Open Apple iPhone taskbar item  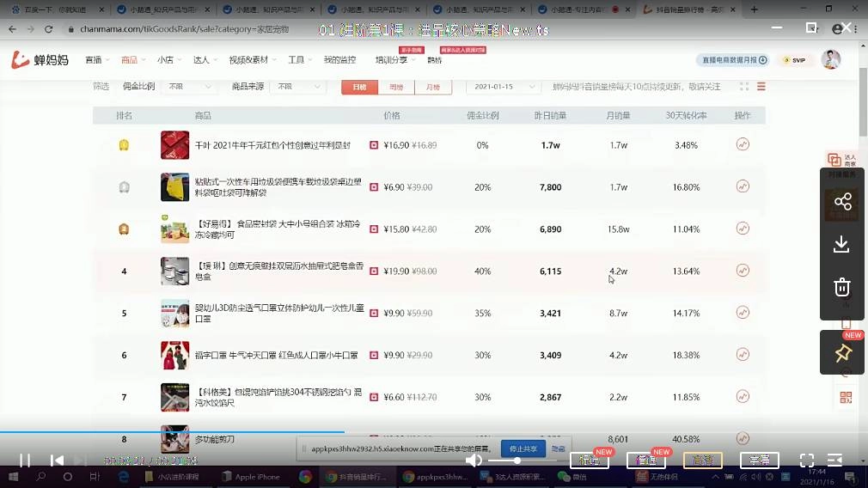tap(251, 476)
